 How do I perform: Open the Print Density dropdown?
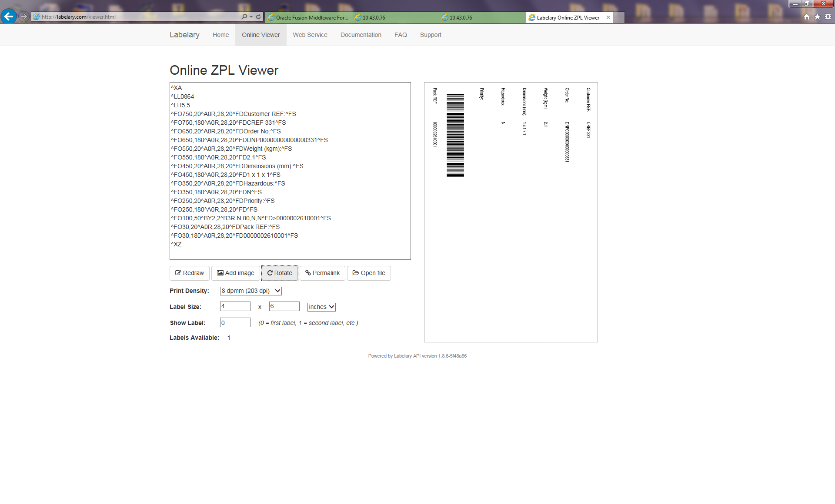(251, 291)
